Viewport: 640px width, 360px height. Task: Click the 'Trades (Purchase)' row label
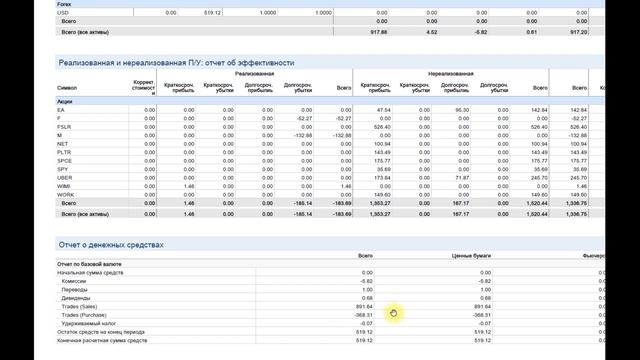pos(84,315)
